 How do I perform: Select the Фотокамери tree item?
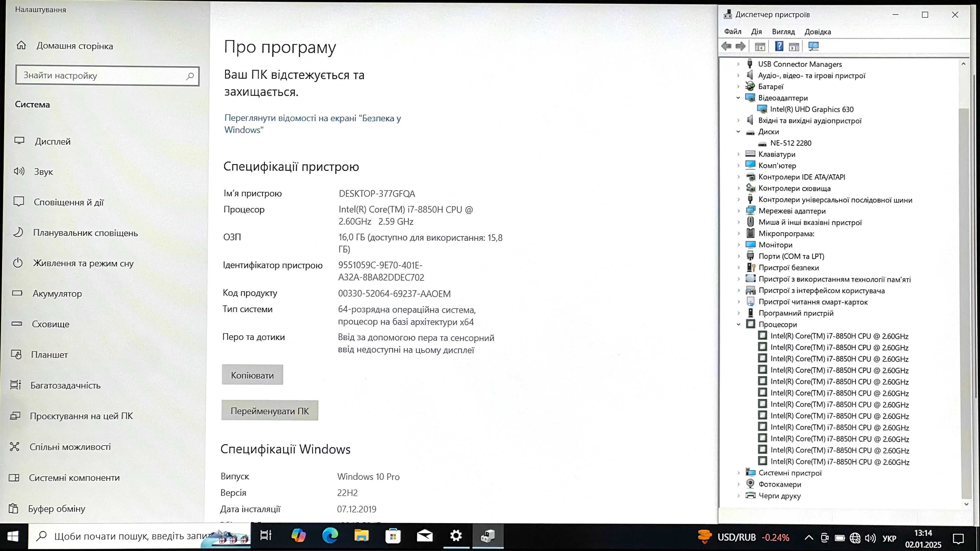[780, 484]
